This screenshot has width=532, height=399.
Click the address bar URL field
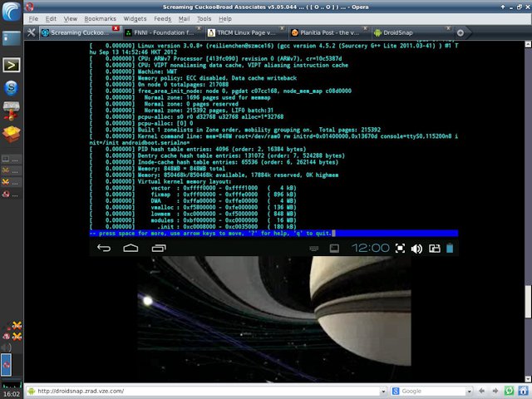click(207, 391)
